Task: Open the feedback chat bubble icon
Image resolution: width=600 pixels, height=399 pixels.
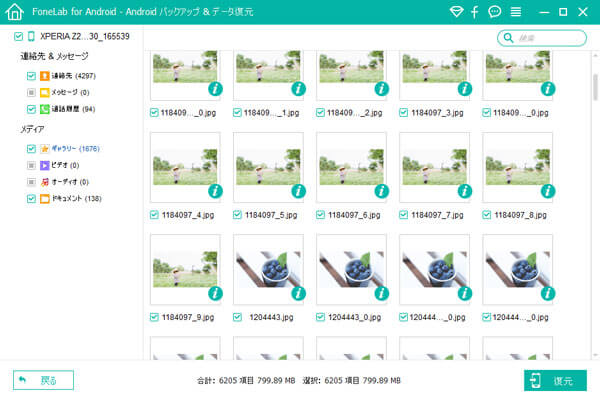Action: (x=494, y=12)
